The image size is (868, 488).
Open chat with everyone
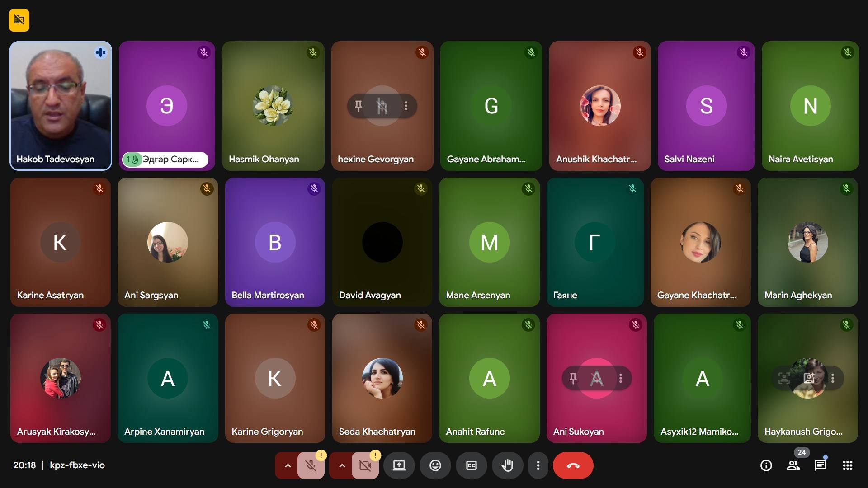coord(821,465)
